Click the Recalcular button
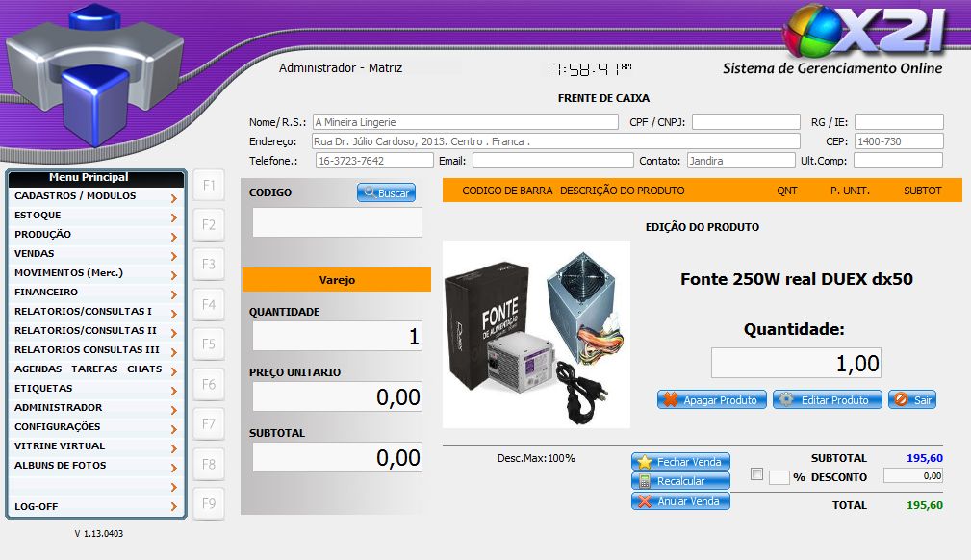The width and height of the screenshot is (971, 560). tap(681, 481)
